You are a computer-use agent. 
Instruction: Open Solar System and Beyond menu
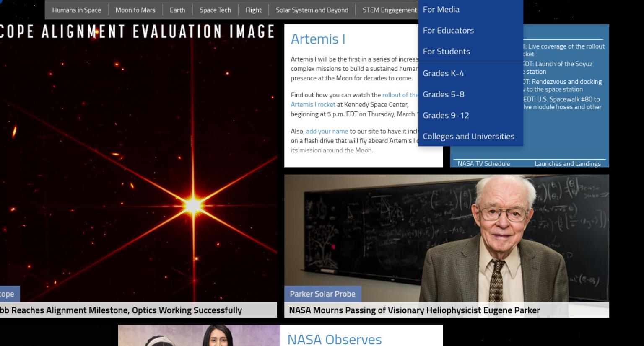[x=312, y=10]
